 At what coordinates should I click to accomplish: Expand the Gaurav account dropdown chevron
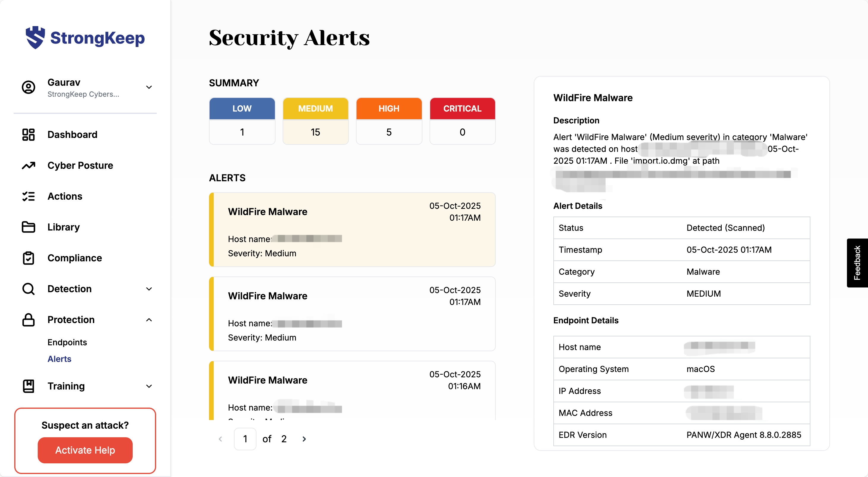[149, 87]
